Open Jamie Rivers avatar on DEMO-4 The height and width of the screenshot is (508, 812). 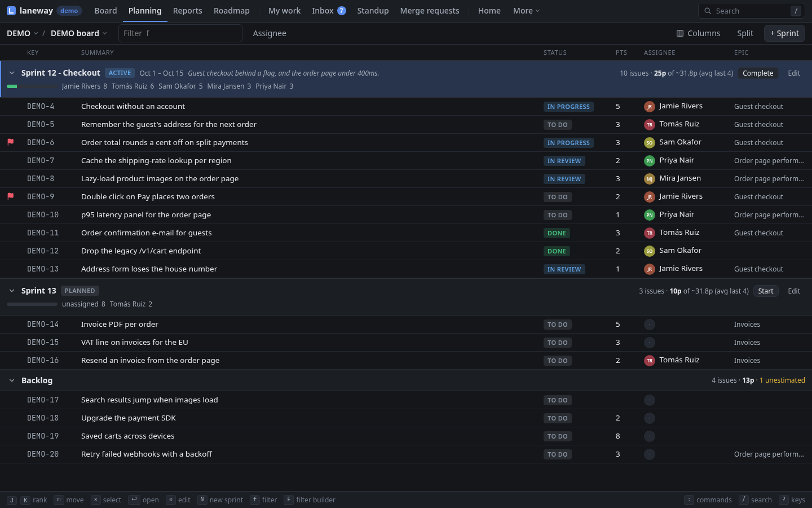[650, 107]
